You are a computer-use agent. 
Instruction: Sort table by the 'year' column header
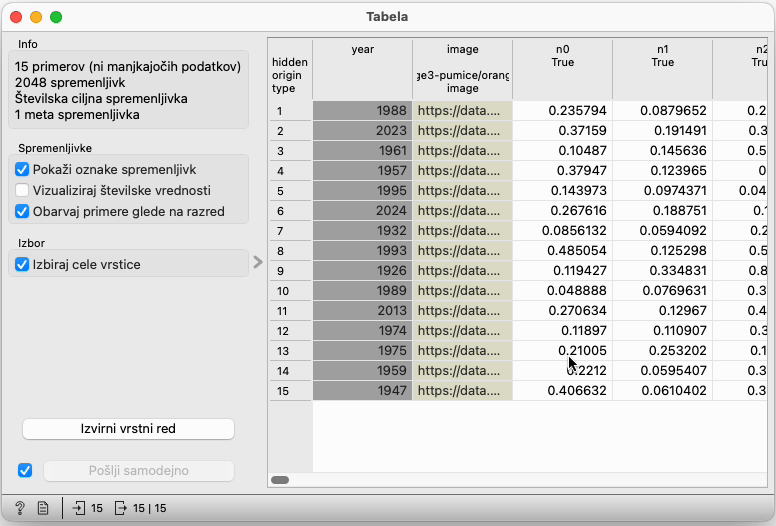pos(362,49)
